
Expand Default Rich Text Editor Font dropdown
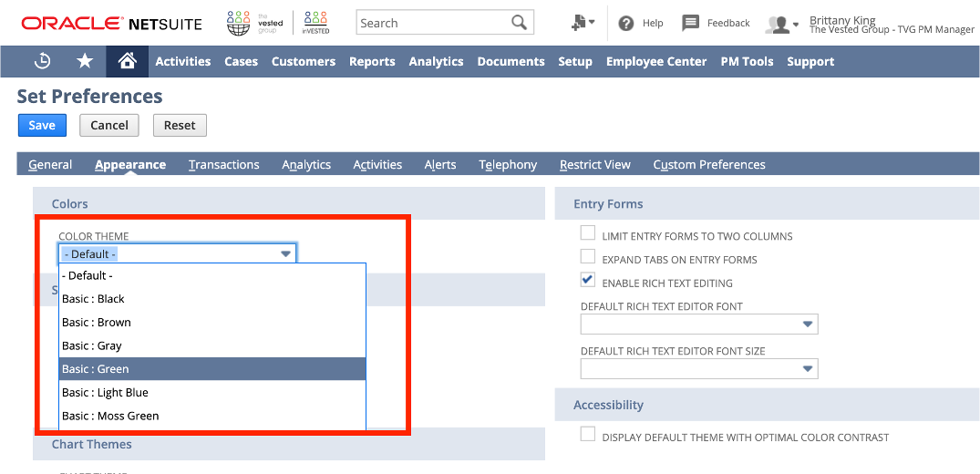[807, 325]
